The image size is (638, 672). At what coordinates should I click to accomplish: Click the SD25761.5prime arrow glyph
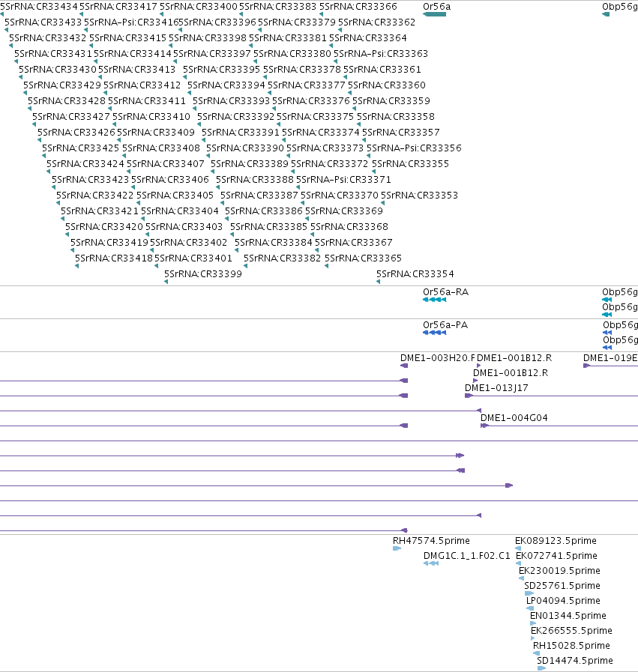(x=529, y=593)
